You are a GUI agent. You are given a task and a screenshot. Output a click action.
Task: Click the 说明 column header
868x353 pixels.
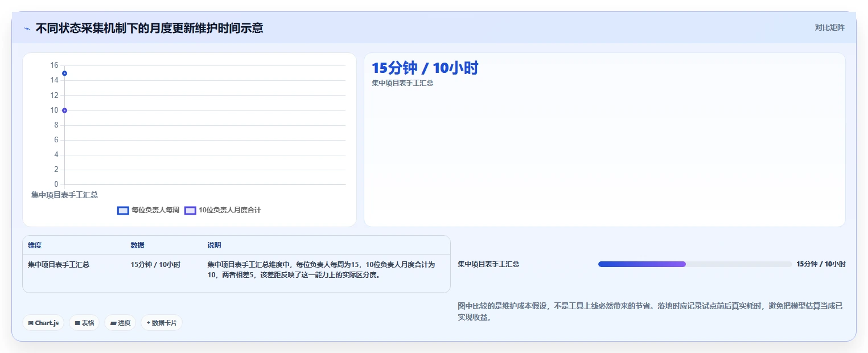tap(214, 245)
